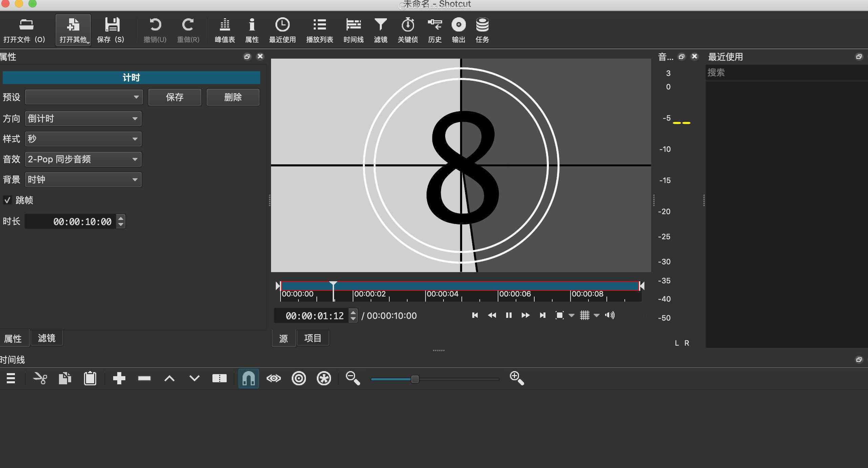Click the timeline Cut scissors icon
The width and height of the screenshot is (868, 468).
(40, 378)
